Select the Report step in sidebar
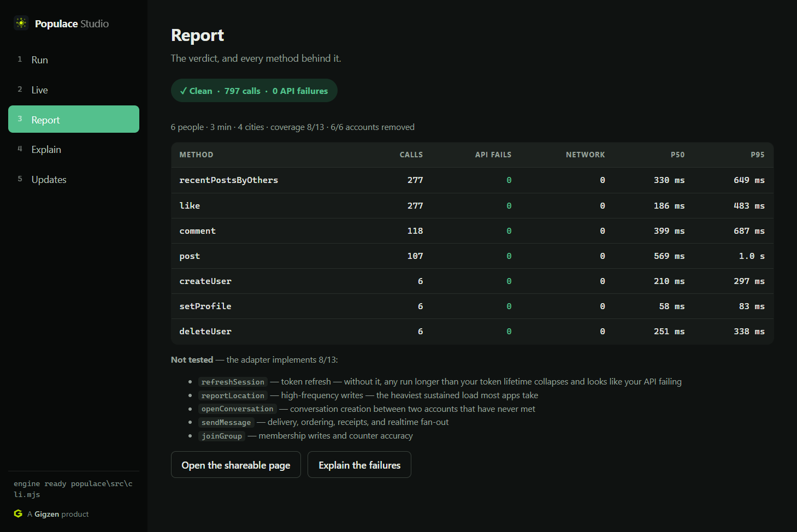Image resolution: width=797 pixels, height=532 pixels. click(74, 119)
